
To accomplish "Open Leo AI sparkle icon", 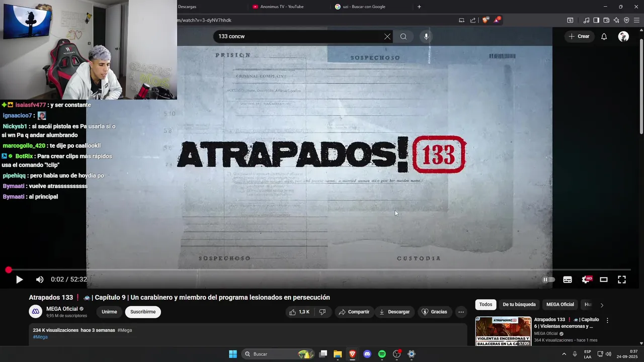I will (x=616, y=20).
